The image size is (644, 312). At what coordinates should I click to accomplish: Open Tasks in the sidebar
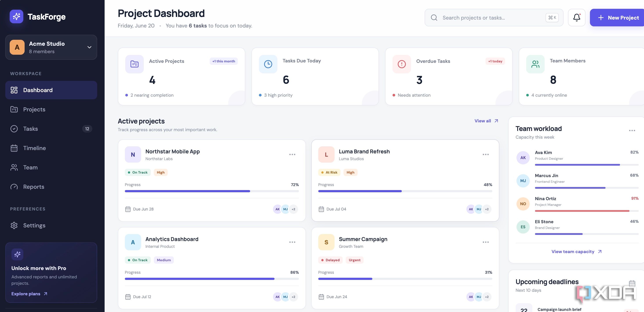click(51, 129)
